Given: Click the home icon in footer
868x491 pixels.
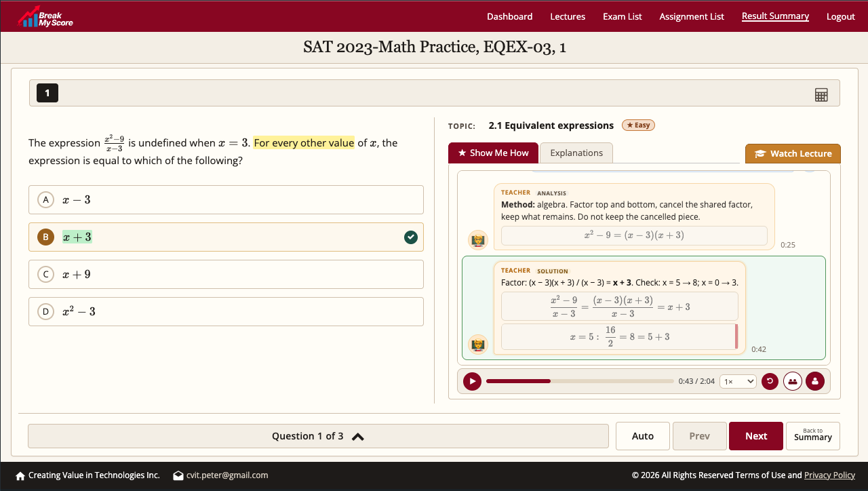Looking at the screenshot, I should point(20,475).
